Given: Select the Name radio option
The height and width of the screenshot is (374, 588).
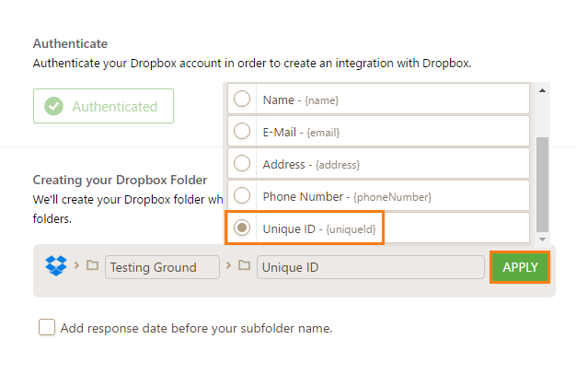Looking at the screenshot, I should [242, 99].
